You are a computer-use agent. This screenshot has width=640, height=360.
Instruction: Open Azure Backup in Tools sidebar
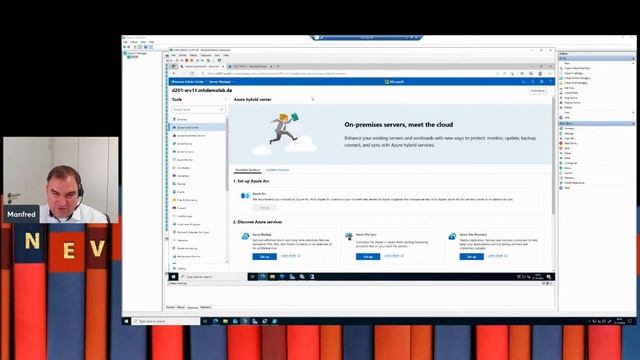tap(184, 144)
